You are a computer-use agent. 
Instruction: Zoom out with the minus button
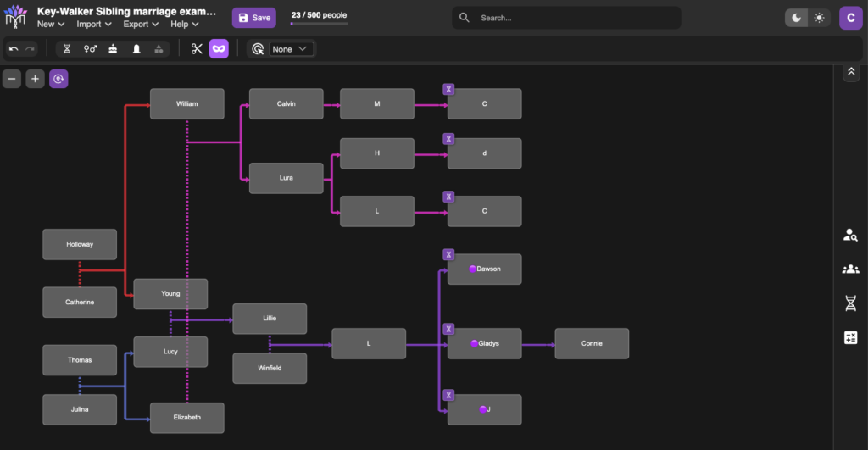12,79
